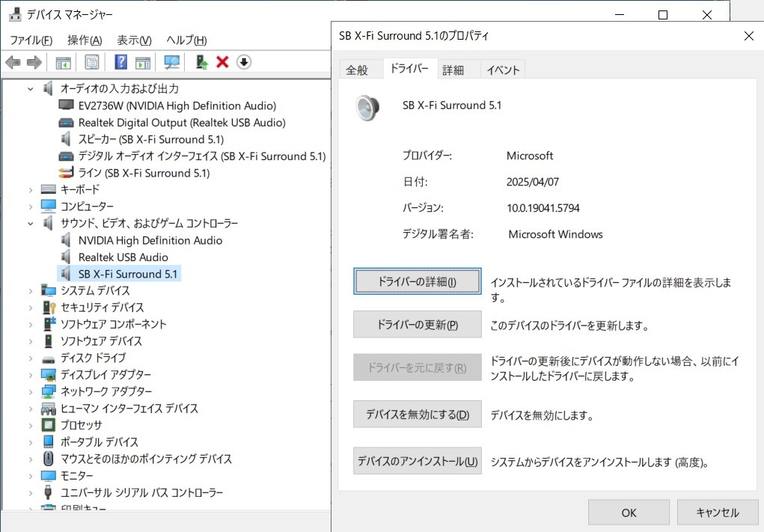This screenshot has width=764, height=532.
Task: Expand the ディスク ドライブ node
Action: (x=31, y=358)
